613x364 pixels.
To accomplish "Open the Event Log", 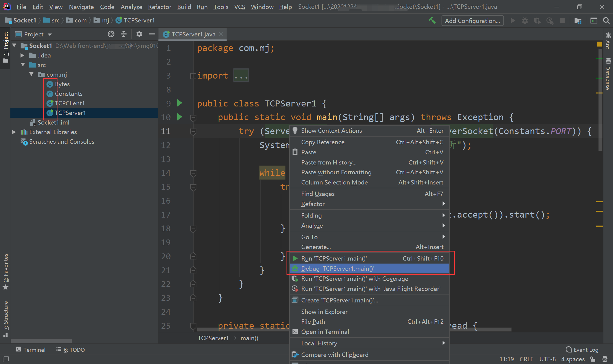I will click(582, 349).
